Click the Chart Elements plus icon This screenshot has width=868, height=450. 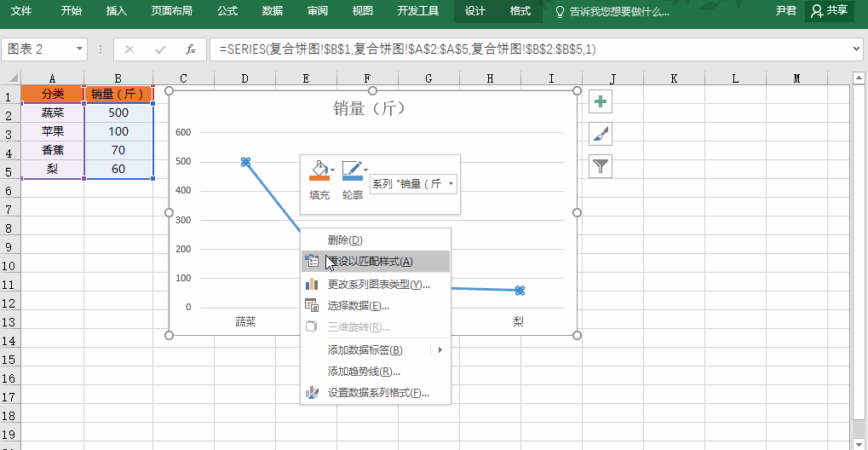coord(601,102)
